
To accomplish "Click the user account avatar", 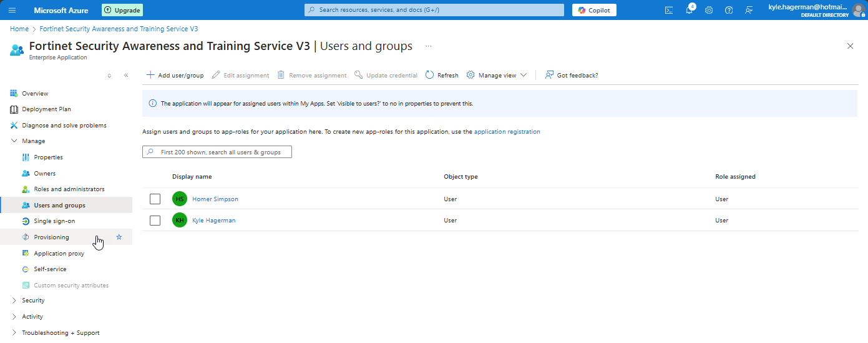I will click(858, 10).
